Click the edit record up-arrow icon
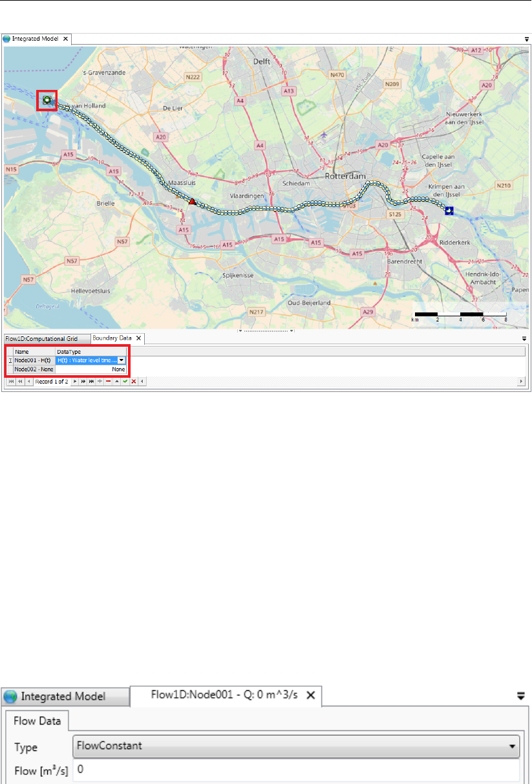This screenshot has height=784, width=532. point(117,382)
